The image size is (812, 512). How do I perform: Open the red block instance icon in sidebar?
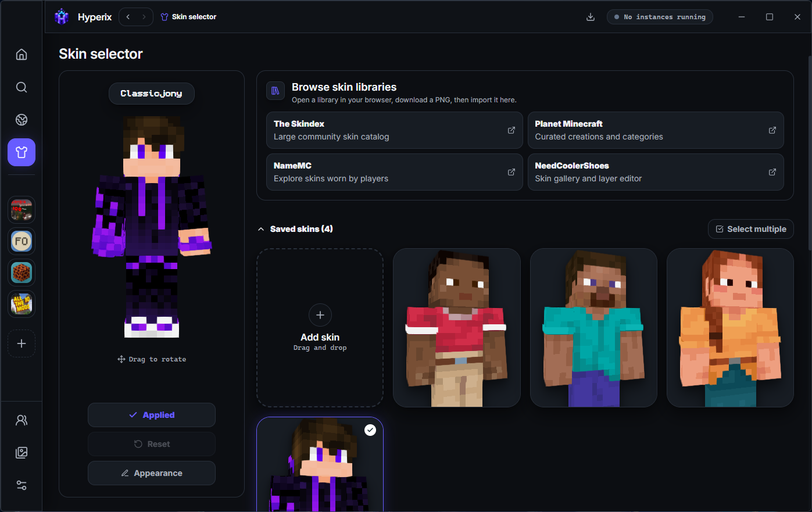click(22, 273)
